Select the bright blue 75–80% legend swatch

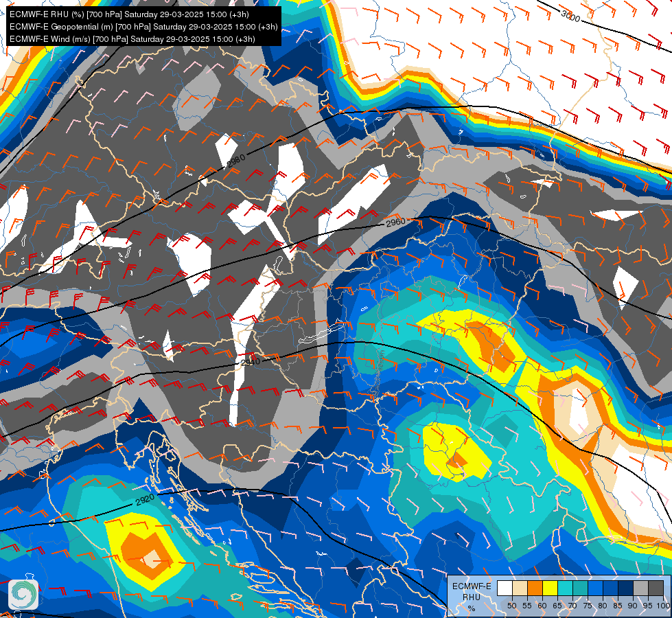point(595,588)
